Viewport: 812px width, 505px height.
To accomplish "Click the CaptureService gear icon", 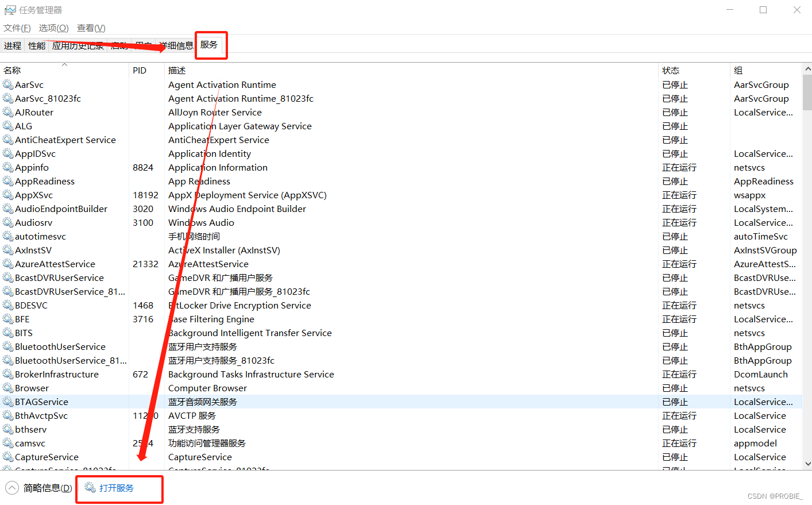I will (8, 457).
